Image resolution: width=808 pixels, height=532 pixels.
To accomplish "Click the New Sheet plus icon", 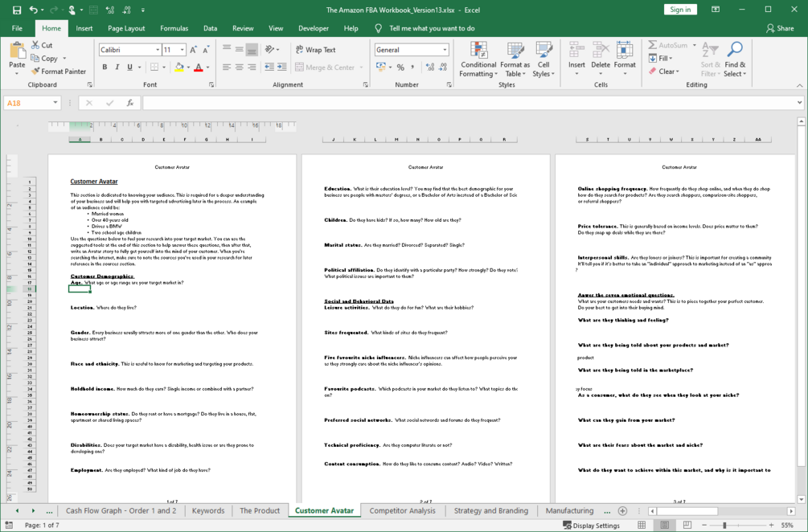I will tap(622, 511).
